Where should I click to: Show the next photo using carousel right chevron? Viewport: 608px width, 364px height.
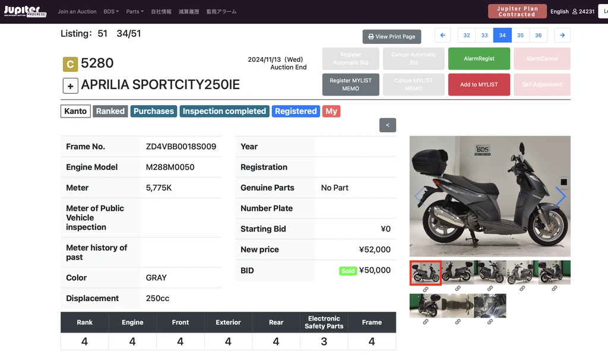point(560,196)
